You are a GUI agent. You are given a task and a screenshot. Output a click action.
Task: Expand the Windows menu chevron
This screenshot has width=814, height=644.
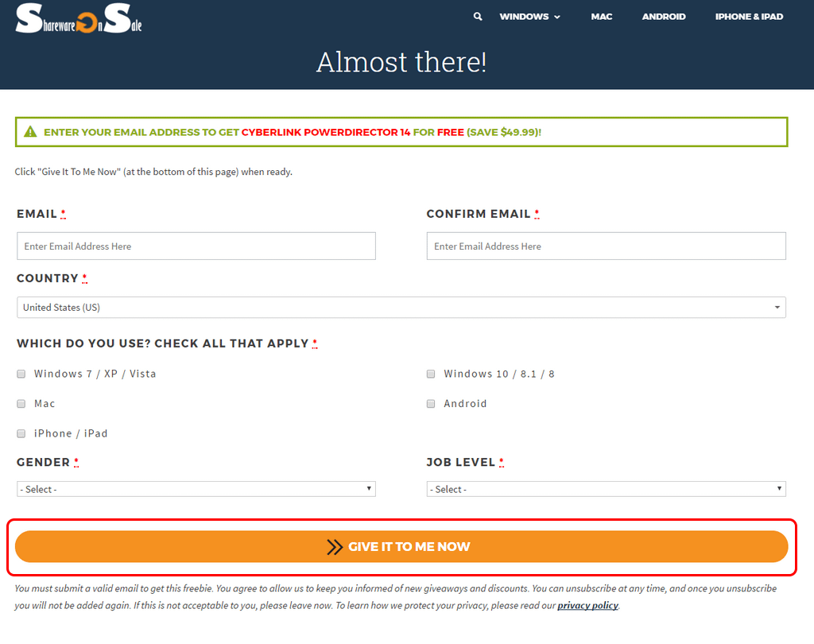click(557, 17)
